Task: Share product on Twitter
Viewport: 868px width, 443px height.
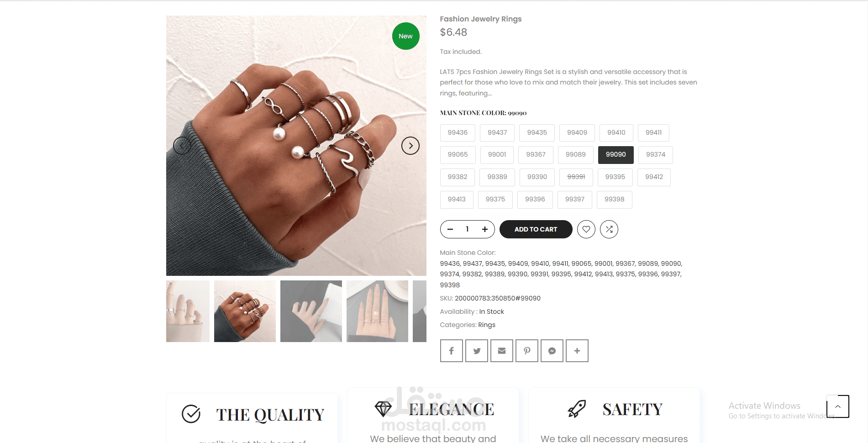Action: tap(476, 351)
